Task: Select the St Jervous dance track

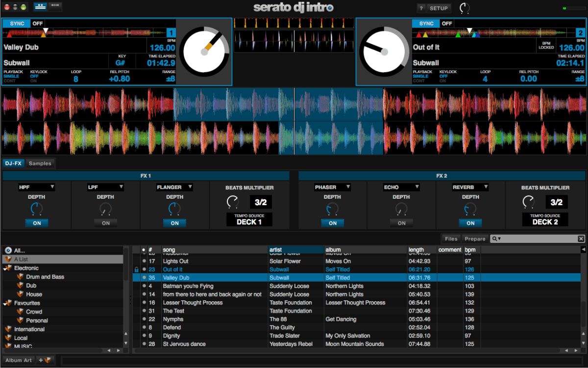Action: [x=184, y=344]
